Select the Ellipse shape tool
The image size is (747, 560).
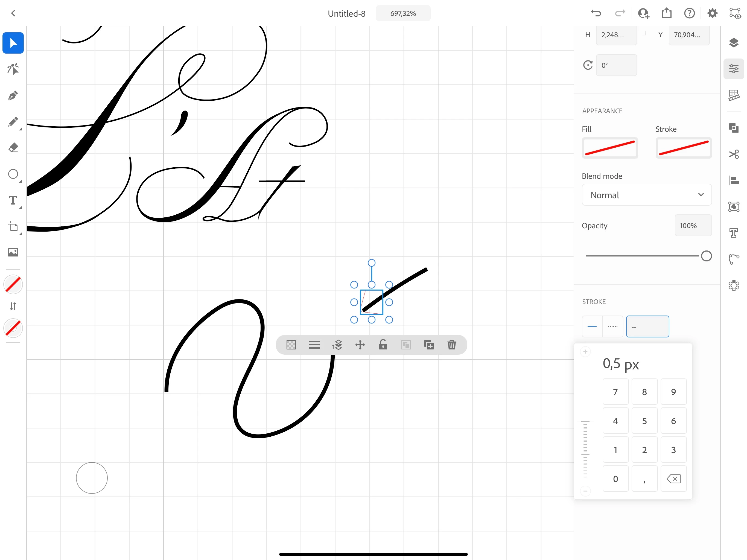(13, 174)
